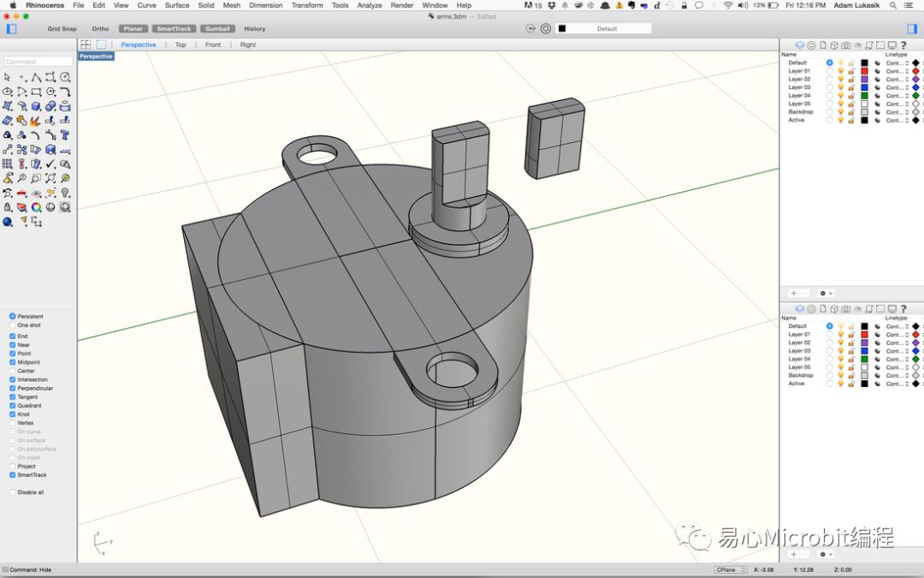Enable the Center object snap checkbox

pyautogui.click(x=13, y=371)
